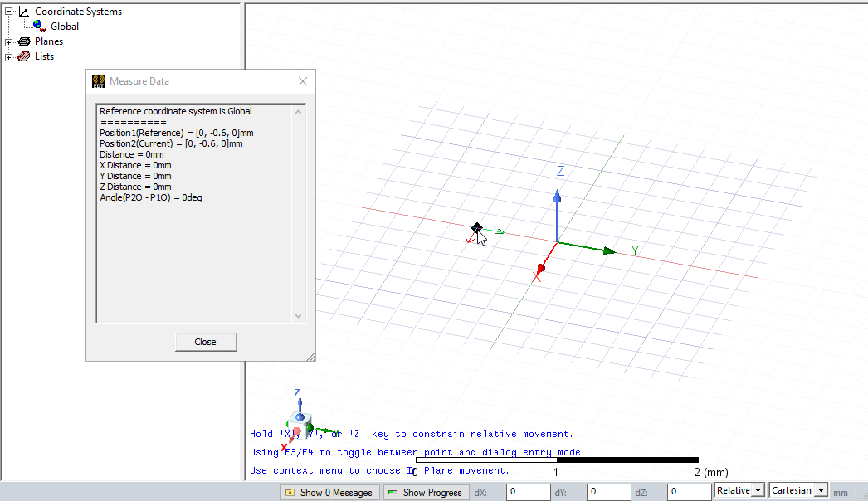Expand the Planes tree node

[x=9, y=42]
